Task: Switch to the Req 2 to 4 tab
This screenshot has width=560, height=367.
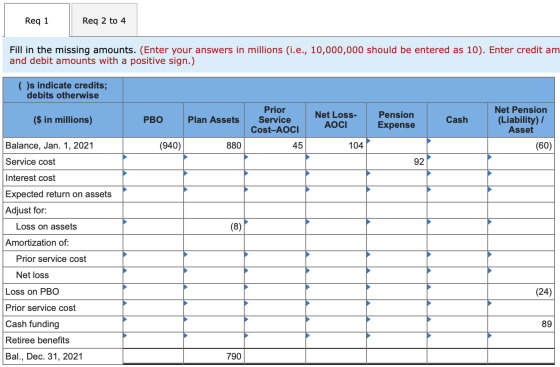Action: tap(104, 20)
